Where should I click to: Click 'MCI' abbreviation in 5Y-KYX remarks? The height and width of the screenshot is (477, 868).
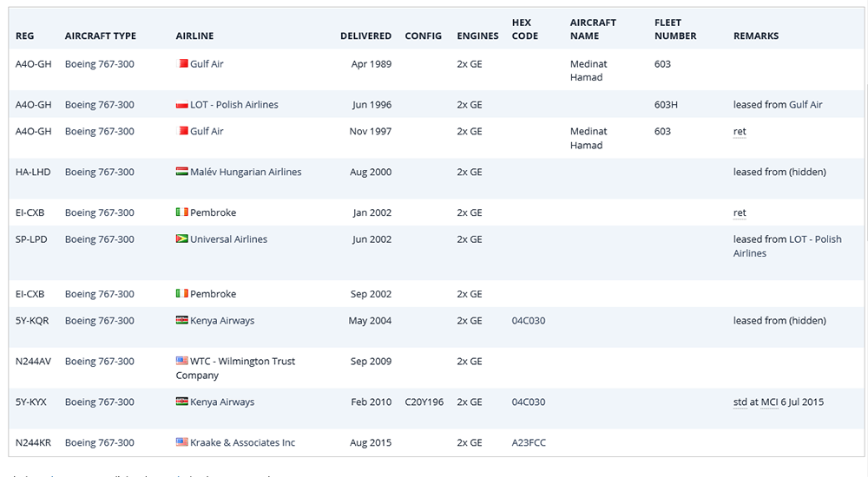(769, 402)
